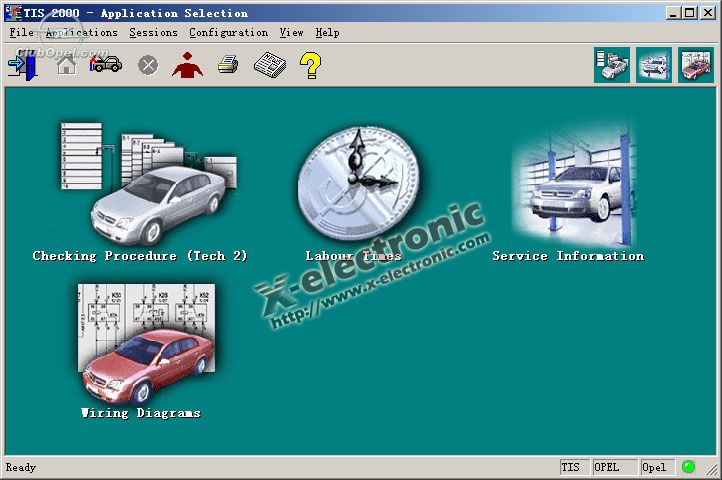
Task: Click the Labour Times label
Action: [354, 256]
